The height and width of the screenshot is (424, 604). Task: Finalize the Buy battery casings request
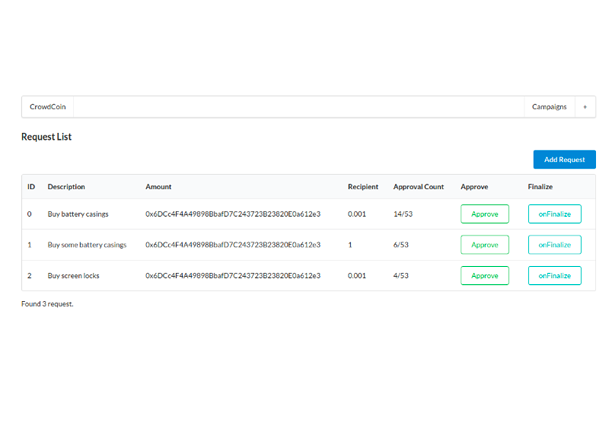(554, 214)
